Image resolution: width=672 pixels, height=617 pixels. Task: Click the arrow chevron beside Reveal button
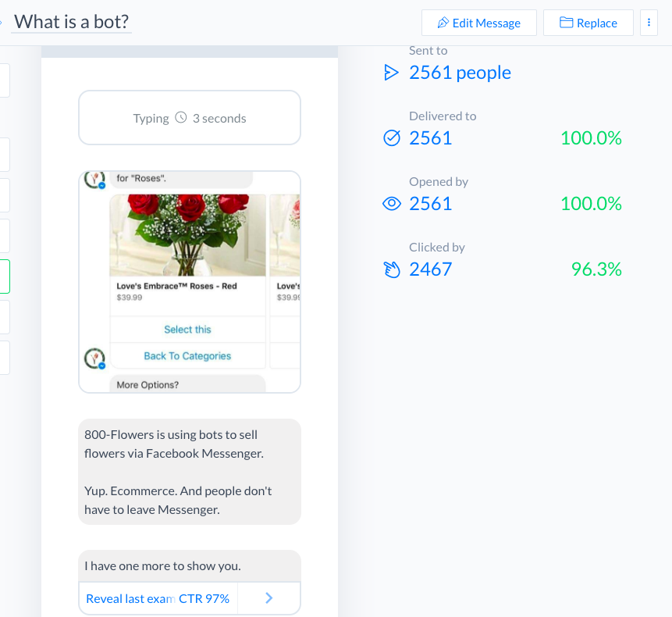(268, 598)
